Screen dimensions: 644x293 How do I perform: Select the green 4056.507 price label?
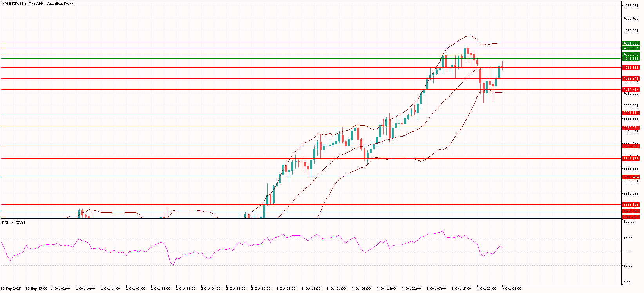[x=631, y=48]
